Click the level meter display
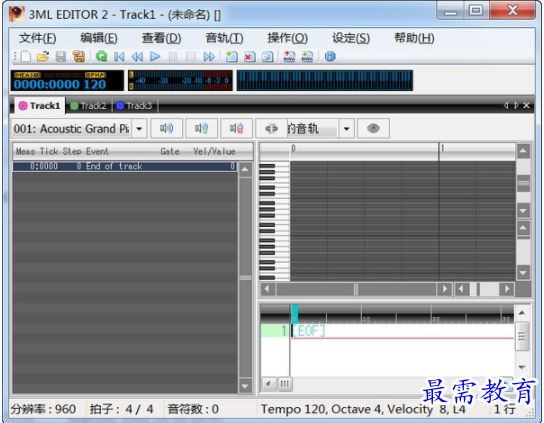 180,81
